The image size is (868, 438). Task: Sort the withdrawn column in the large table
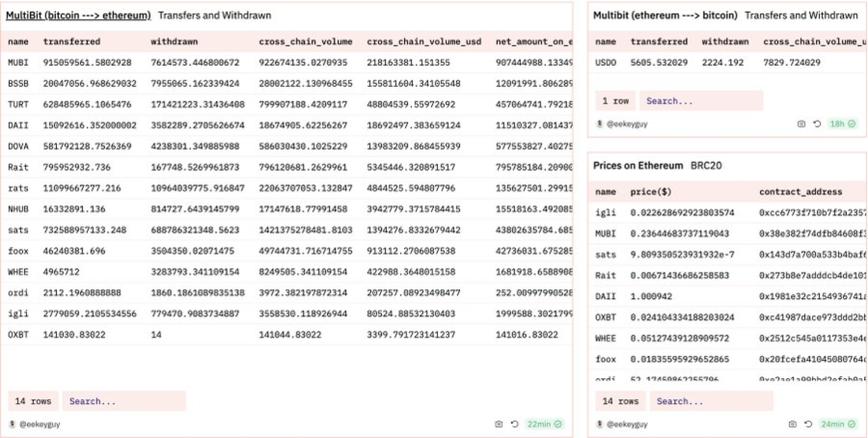(175, 41)
